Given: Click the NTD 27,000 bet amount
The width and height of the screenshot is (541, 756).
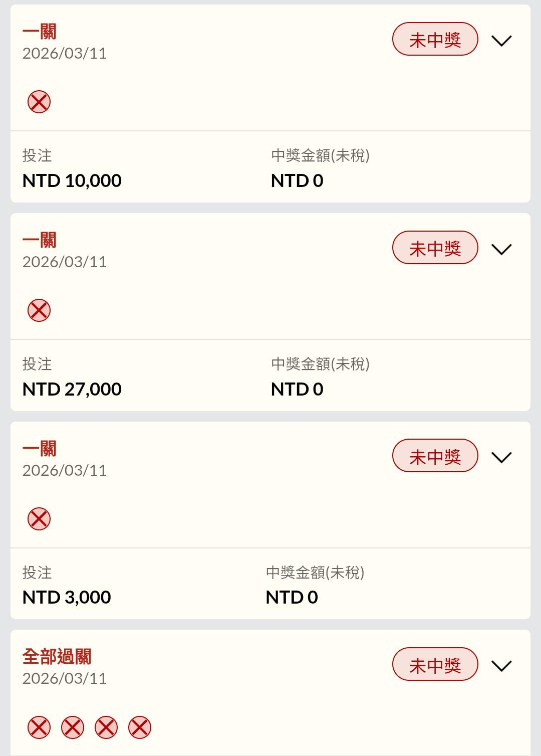Looking at the screenshot, I should 72,389.
